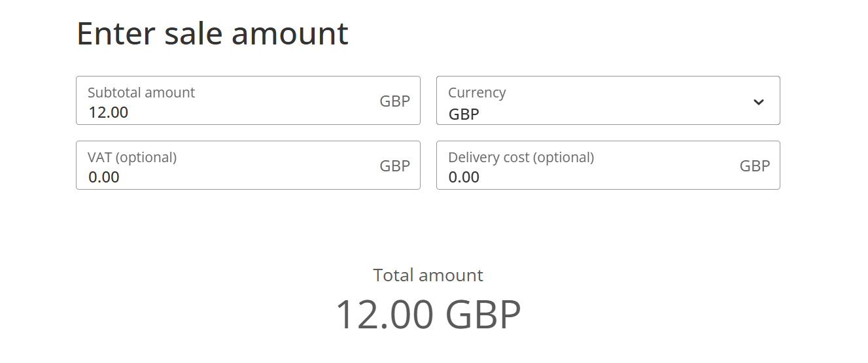Click the 12.00 value in Subtotal amount
This screenshot has height=363, width=868.
(x=109, y=112)
